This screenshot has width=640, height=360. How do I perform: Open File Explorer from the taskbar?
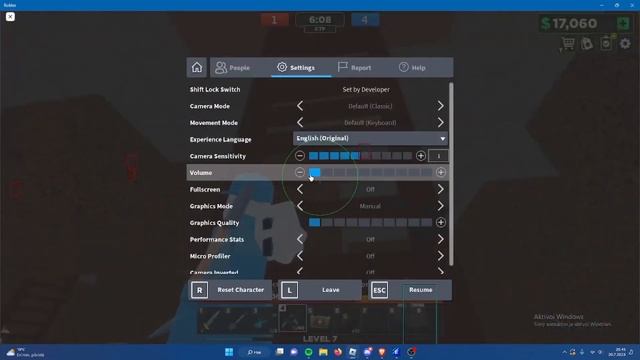323,352
